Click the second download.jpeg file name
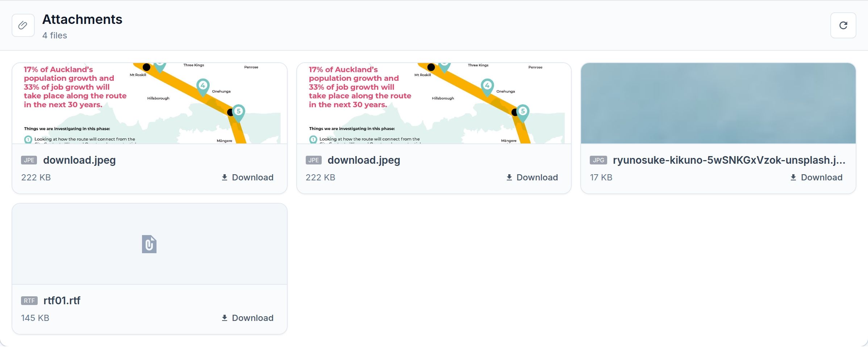The image size is (868, 347). [x=364, y=160]
